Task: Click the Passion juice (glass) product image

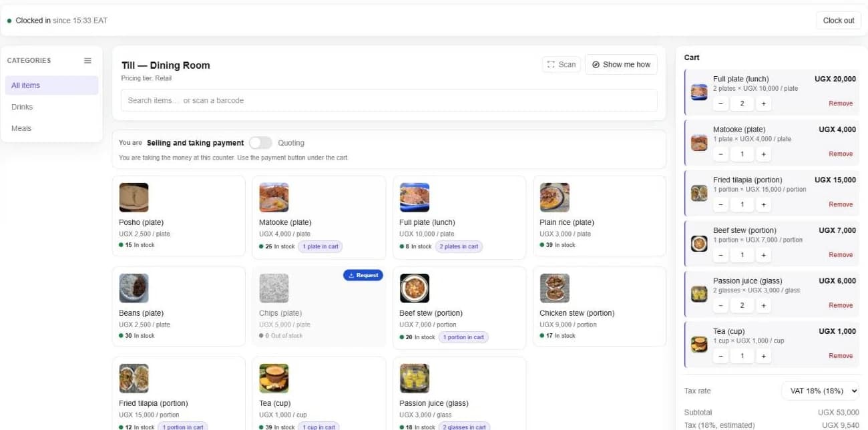Action: (414, 379)
